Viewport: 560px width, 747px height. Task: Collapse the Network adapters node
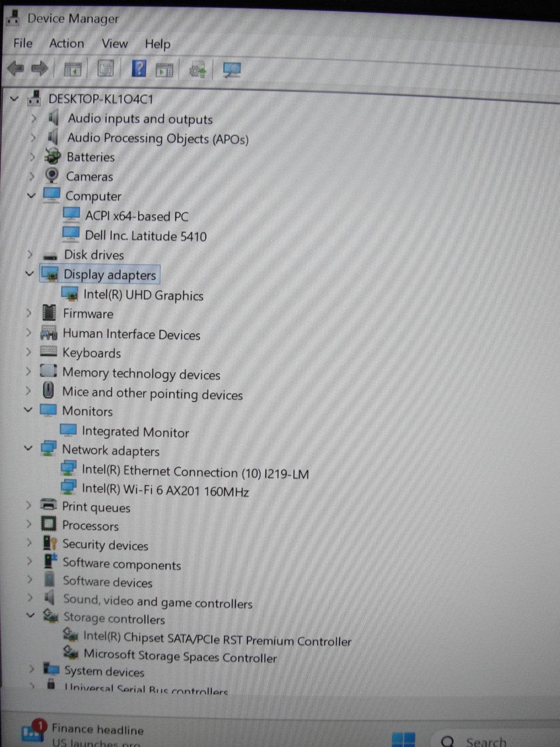(28, 448)
